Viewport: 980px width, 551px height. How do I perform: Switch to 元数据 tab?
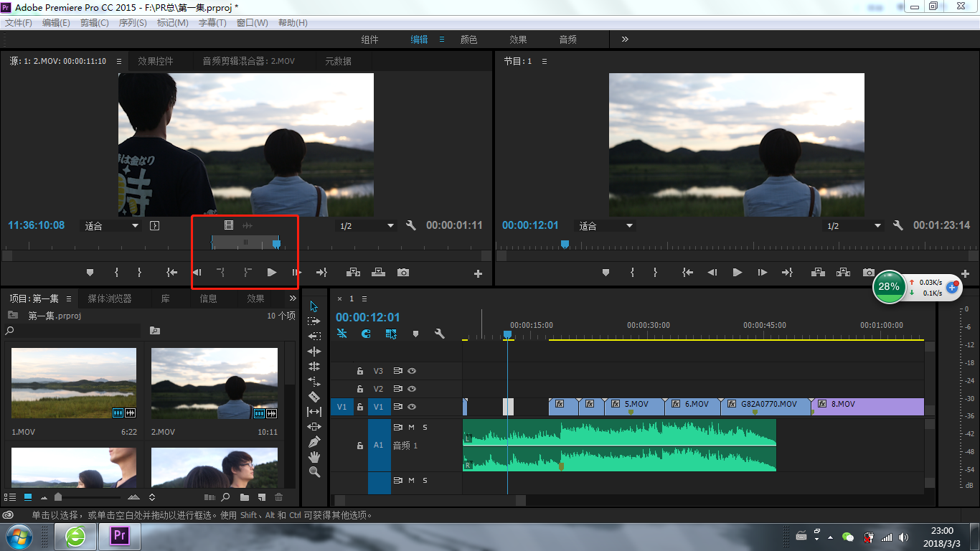click(338, 61)
